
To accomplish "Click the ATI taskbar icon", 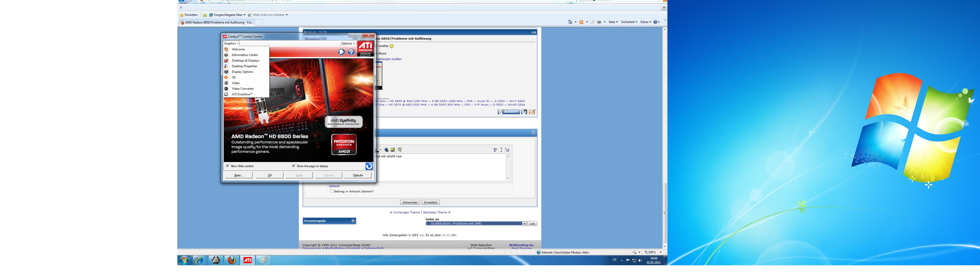I will [x=247, y=260].
